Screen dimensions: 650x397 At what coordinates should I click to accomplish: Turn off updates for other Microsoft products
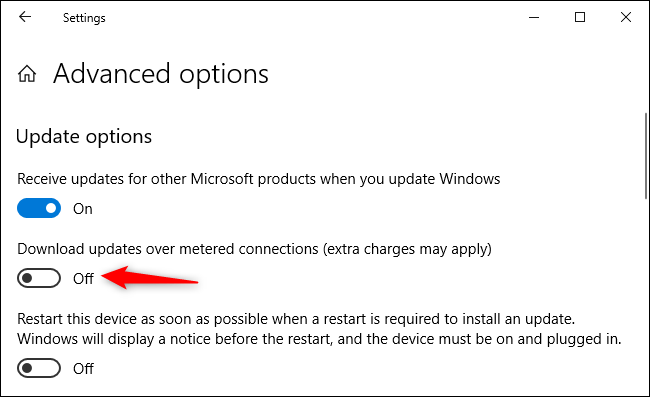click(x=39, y=208)
